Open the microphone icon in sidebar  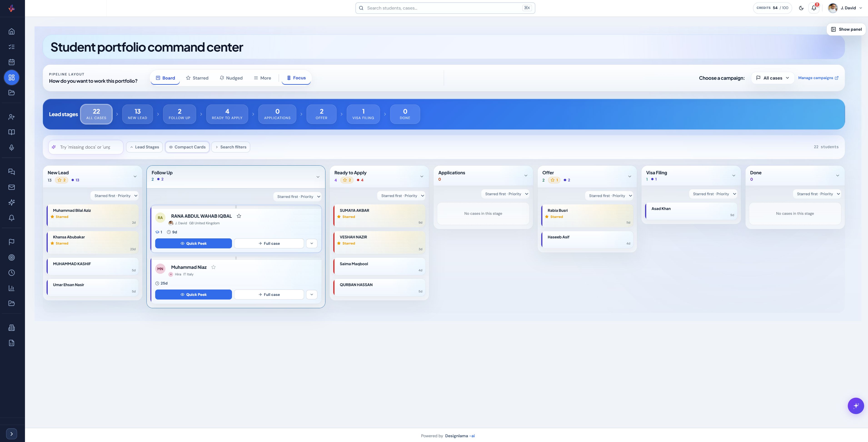11,147
